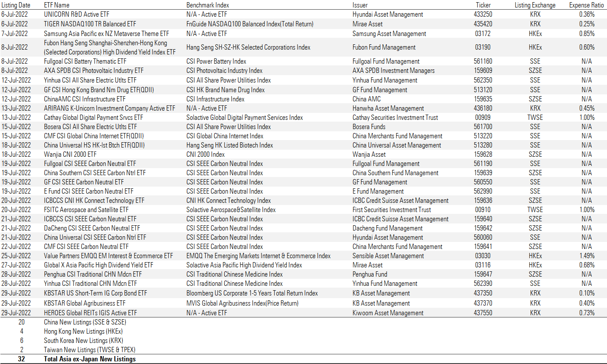This screenshot has height=364, width=607.
Task: Click the KBSTAR Global Agribusiness ETF name
Action: 84,303
